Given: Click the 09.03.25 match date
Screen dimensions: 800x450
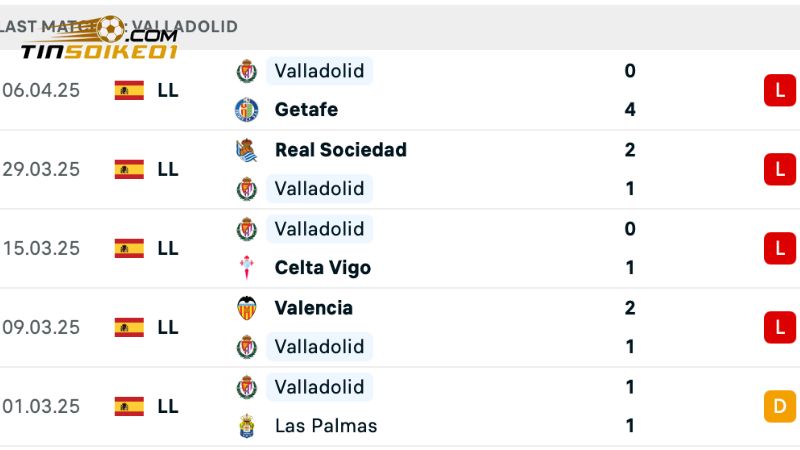Looking at the screenshot, I should click(41, 327).
